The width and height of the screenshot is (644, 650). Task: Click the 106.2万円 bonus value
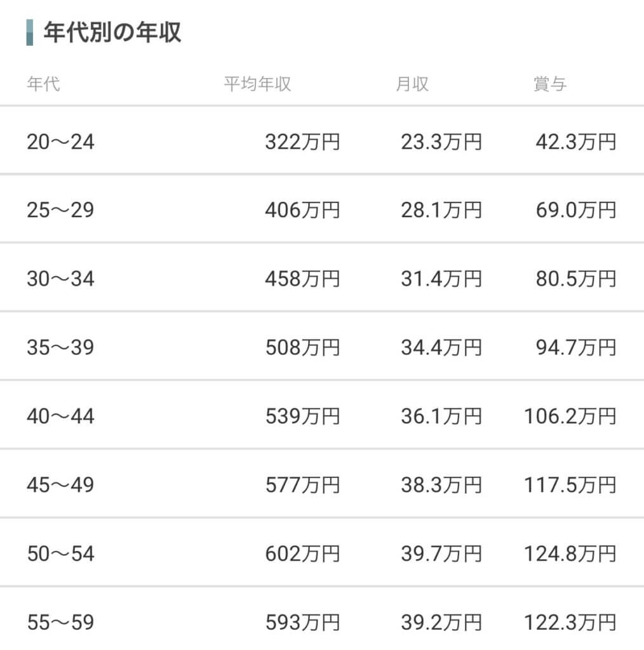pyautogui.click(x=570, y=416)
